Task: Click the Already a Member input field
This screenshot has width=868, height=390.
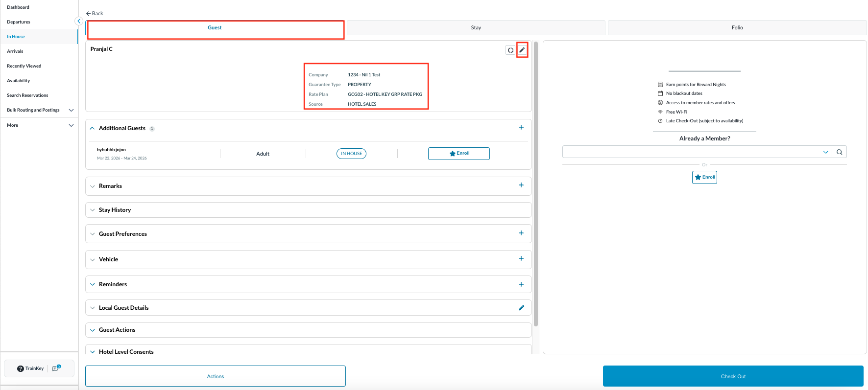Action: pyautogui.click(x=691, y=152)
